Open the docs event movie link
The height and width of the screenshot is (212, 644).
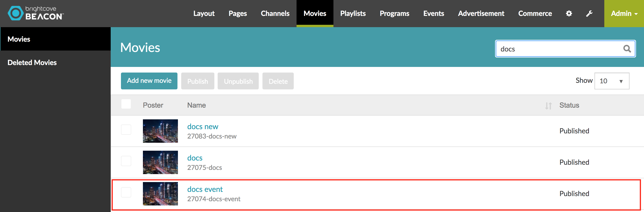[205, 189]
